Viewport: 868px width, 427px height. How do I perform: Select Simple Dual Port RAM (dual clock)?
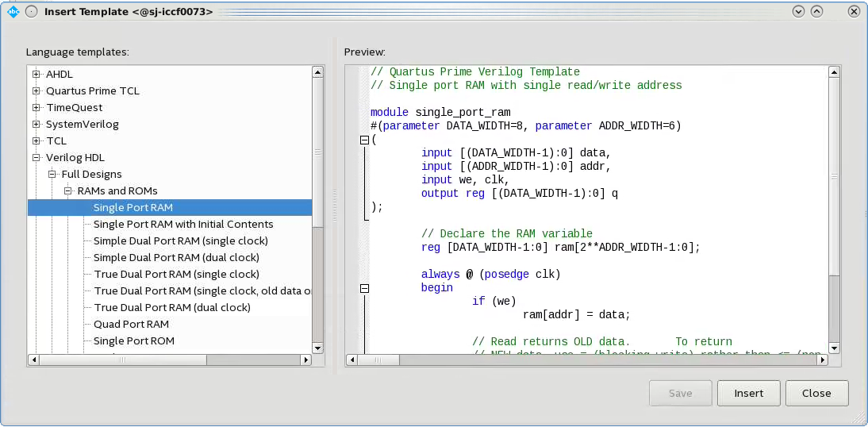coord(175,257)
